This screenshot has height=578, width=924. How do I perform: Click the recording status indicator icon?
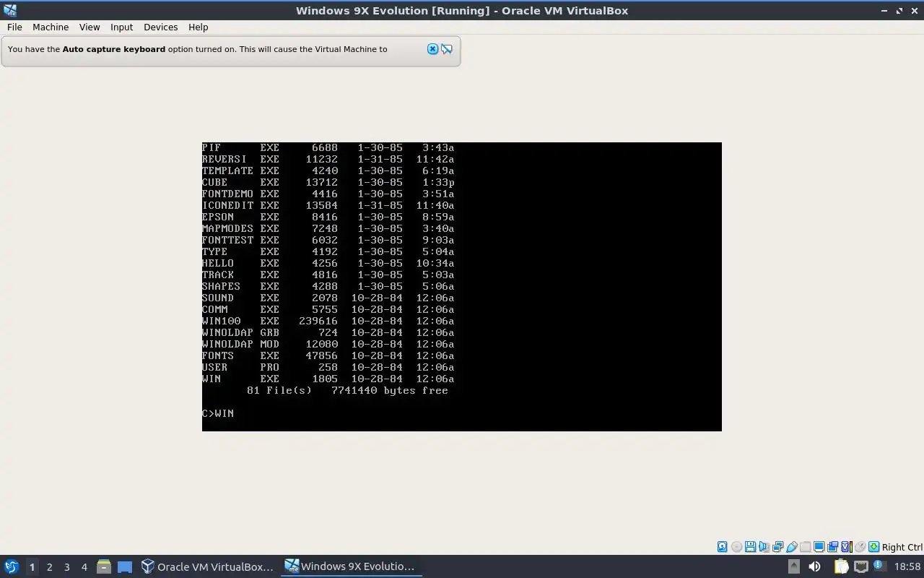832,547
